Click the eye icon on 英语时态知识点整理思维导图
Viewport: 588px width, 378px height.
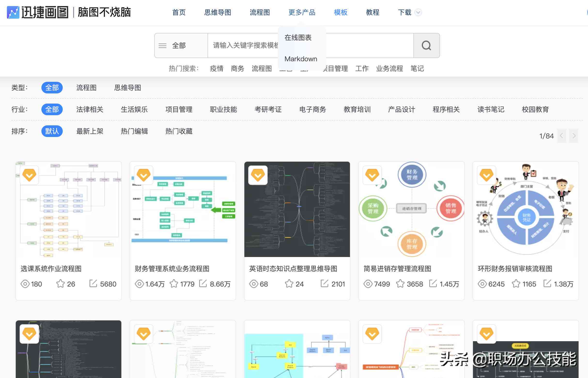tap(254, 284)
